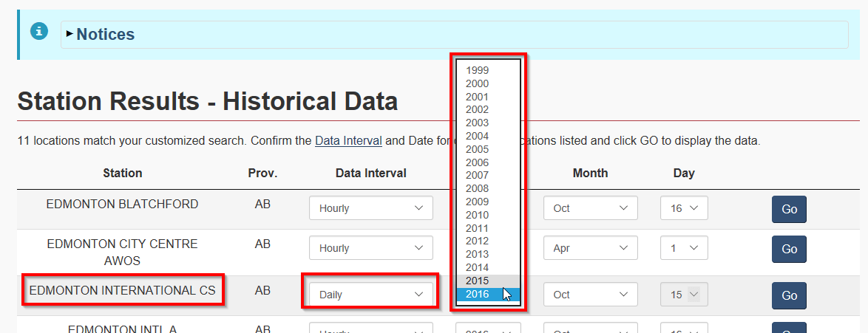This screenshot has height=333, width=868.
Task: Change the Apr month dropdown for City Centre AWOS
Action: point(590,248)
